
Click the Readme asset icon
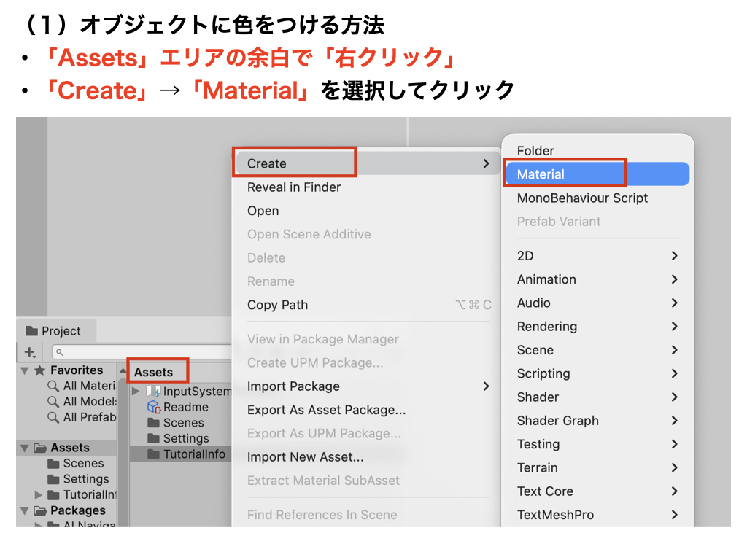click(153, 408)
